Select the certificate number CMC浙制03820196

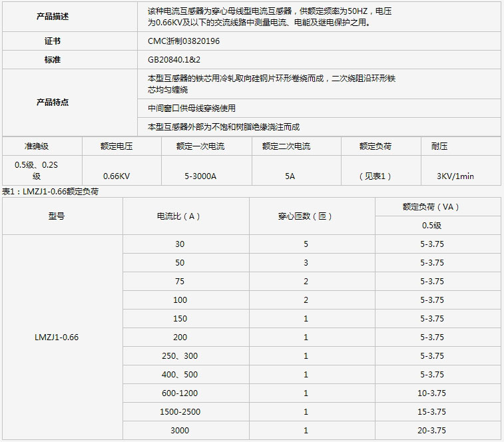(183, 41)
